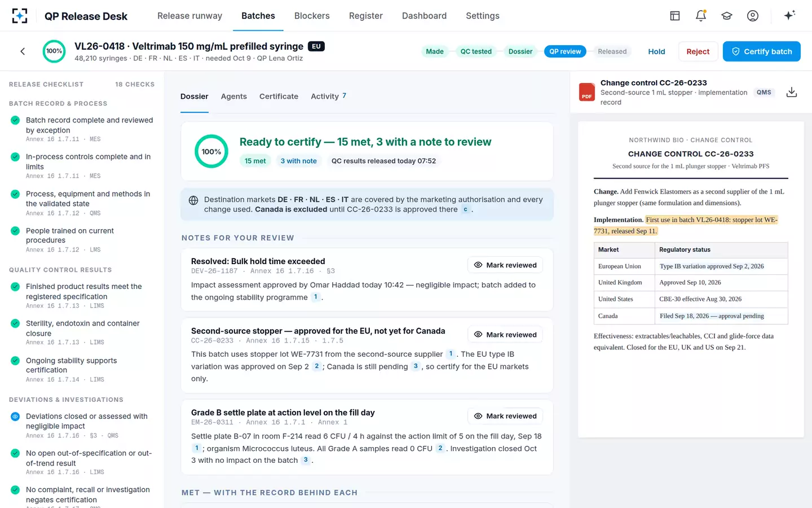Click the PDF file icon for CC-26-0233
Screen dimensions: 812x508
pos(587,92)
